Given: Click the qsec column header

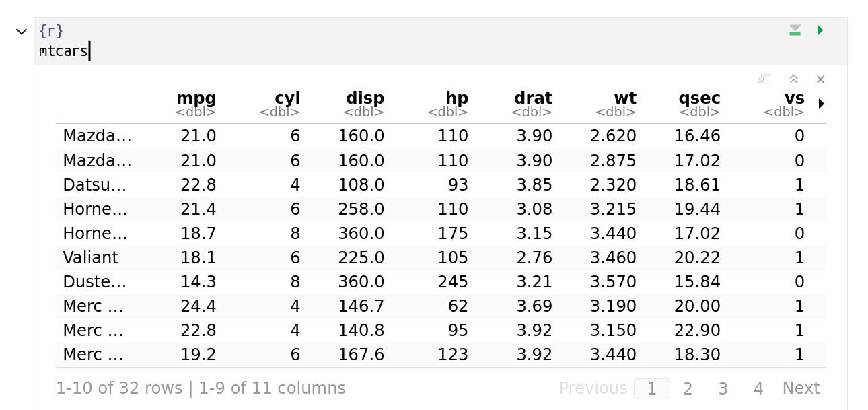Looking at the screenshot, I should point(699,98).
